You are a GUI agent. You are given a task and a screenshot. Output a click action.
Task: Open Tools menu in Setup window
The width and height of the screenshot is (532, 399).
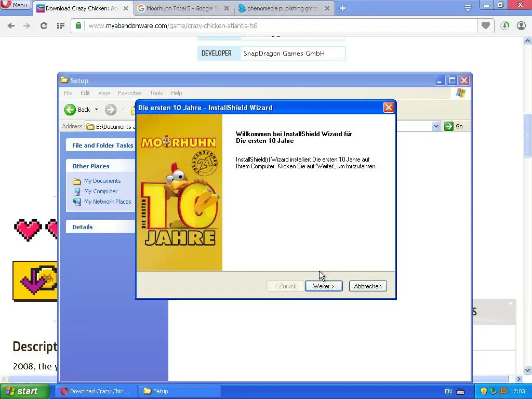[x=156, y=93]
